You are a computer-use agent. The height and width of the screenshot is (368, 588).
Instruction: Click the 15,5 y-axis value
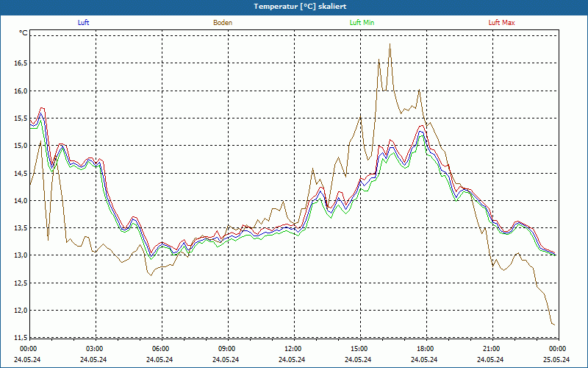[x=21, y=118]
